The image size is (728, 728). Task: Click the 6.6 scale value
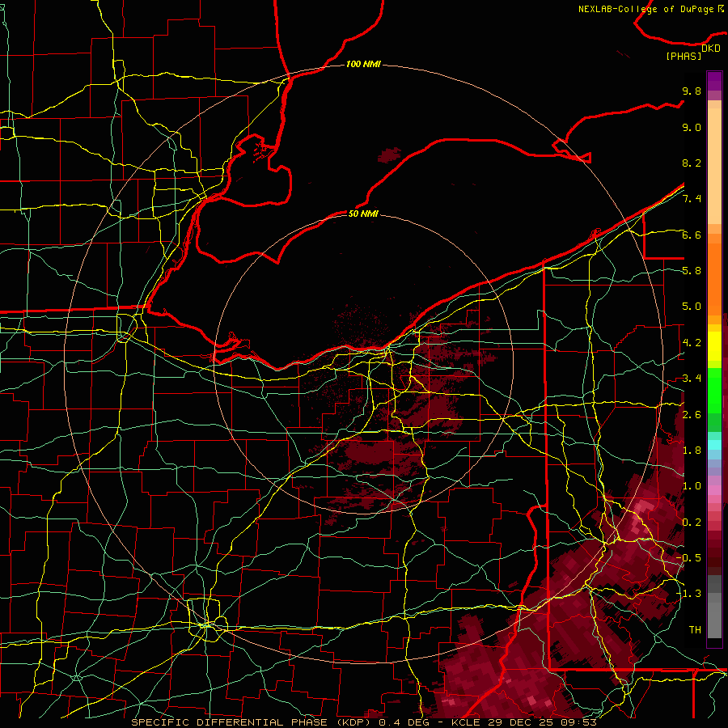[692, 235]
